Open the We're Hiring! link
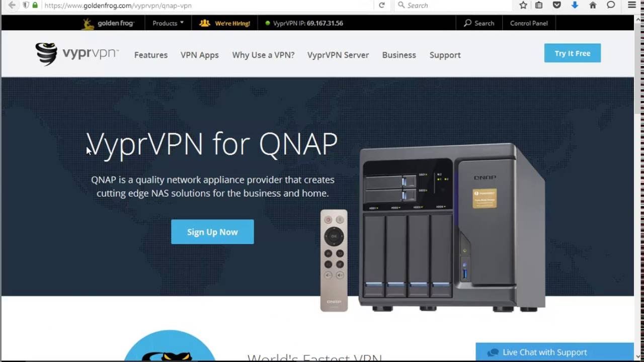644x362 pixels. click(225, 23)
